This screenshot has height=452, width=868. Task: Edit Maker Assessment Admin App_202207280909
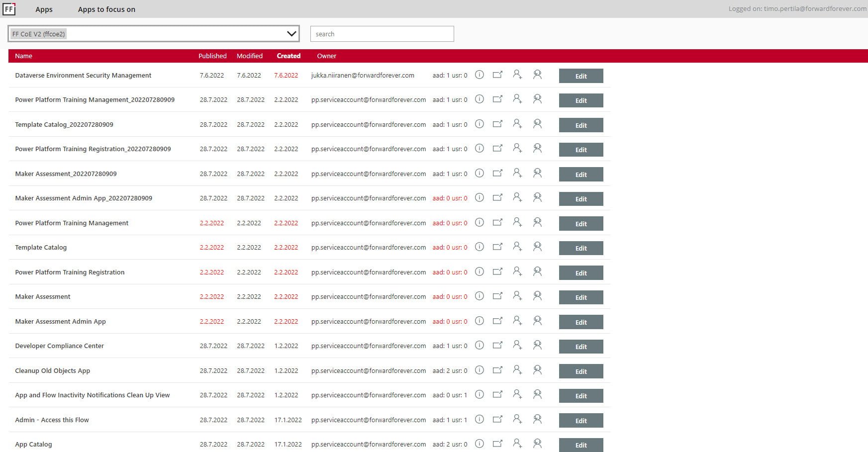[581, 199]
